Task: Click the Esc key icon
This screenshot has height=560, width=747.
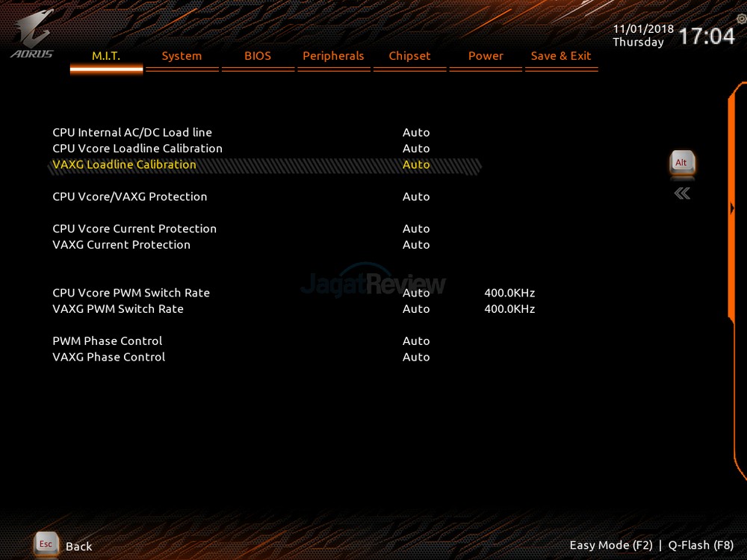Action: (x=46, y=544)
